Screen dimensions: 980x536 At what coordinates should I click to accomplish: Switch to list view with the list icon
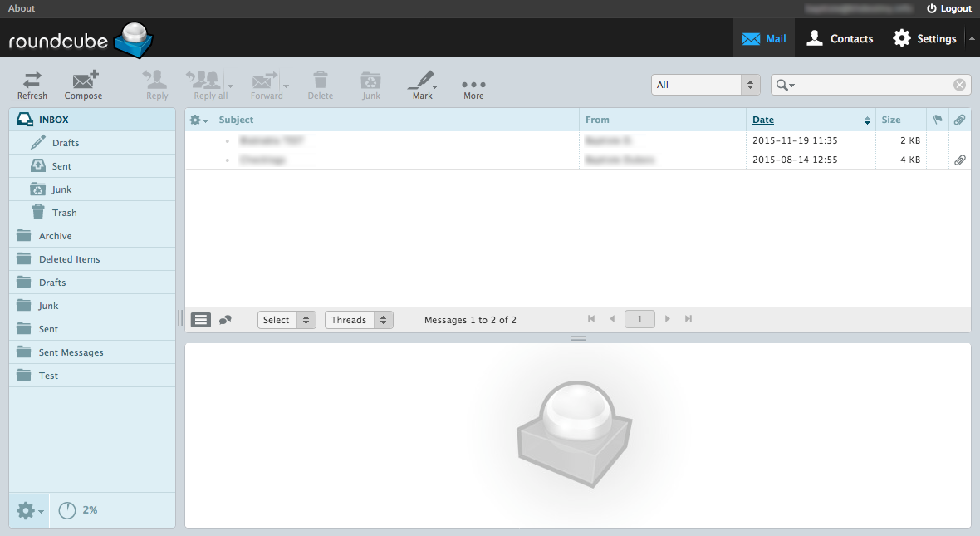(x=200, y=319)
